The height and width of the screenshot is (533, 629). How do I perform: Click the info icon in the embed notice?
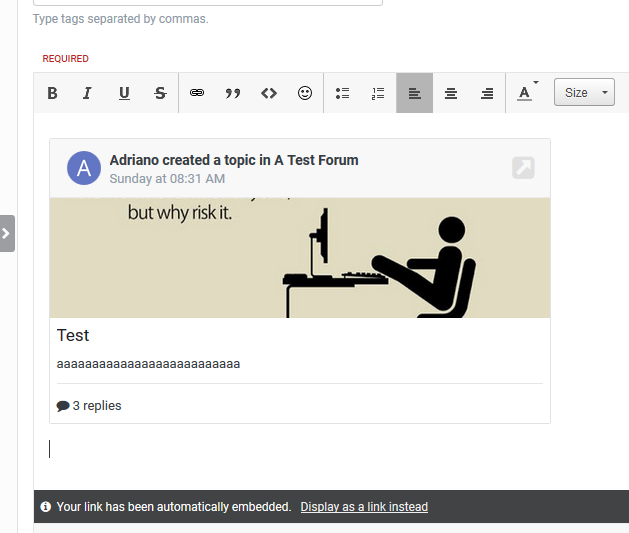click(45, 507)
